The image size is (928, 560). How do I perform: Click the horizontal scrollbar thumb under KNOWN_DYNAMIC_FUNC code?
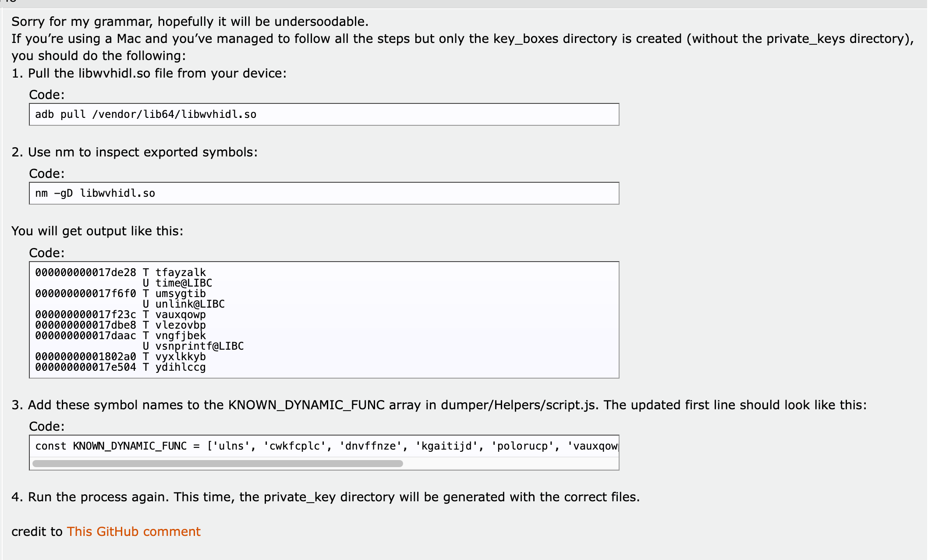tap(217, 464)
